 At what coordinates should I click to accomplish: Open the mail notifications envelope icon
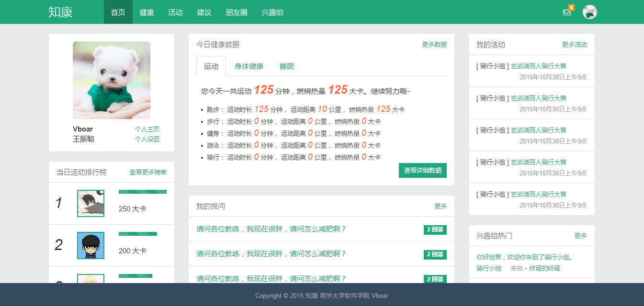[x=567, y=12]
